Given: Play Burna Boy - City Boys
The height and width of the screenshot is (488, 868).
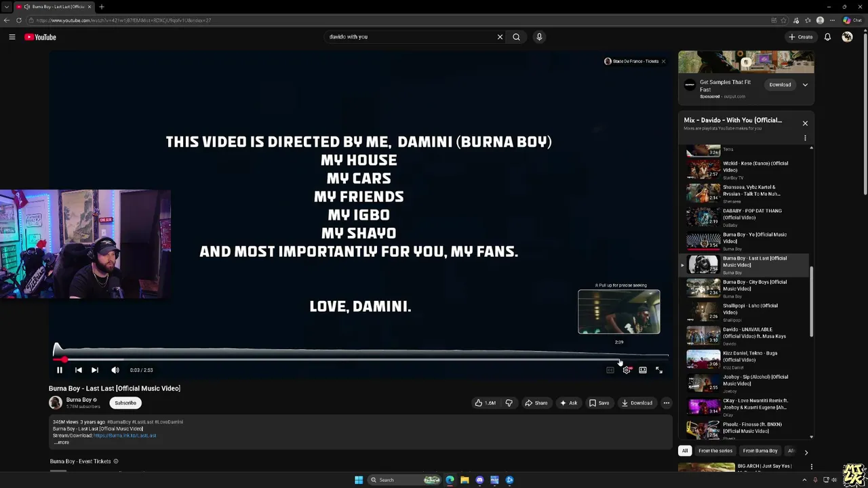Looking at the screenshot, I should [744, 288].
